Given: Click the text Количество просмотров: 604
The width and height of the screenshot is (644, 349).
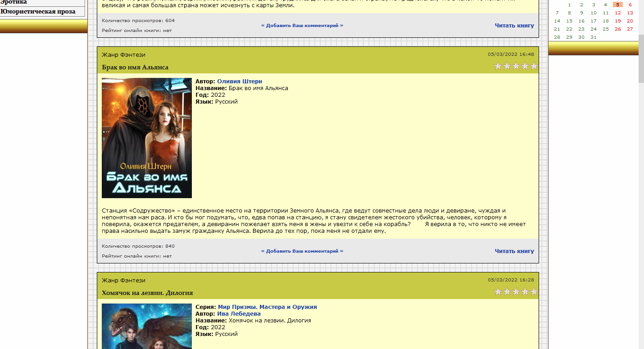Looking at the screenshot, I should pos(138,21).
